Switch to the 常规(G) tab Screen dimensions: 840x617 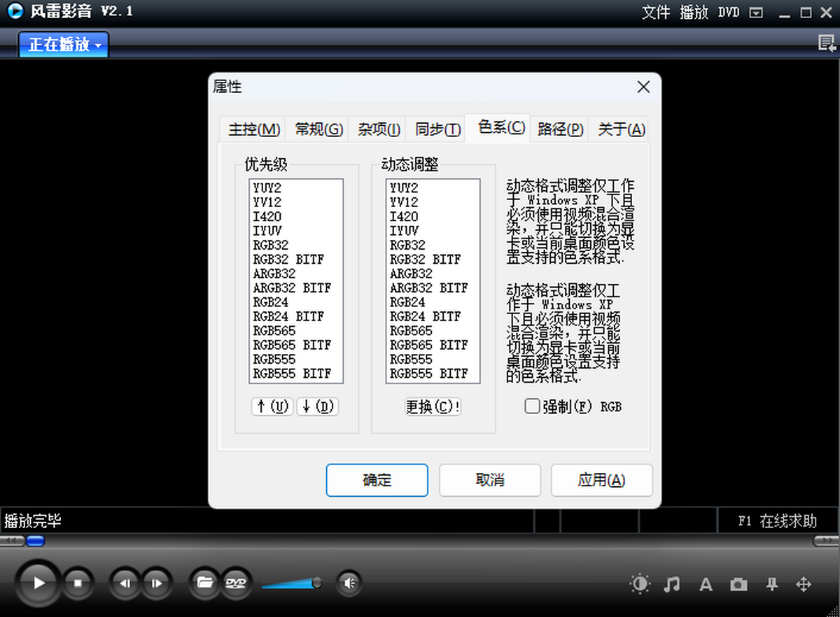pyautogui.click(x=318, y=129)
